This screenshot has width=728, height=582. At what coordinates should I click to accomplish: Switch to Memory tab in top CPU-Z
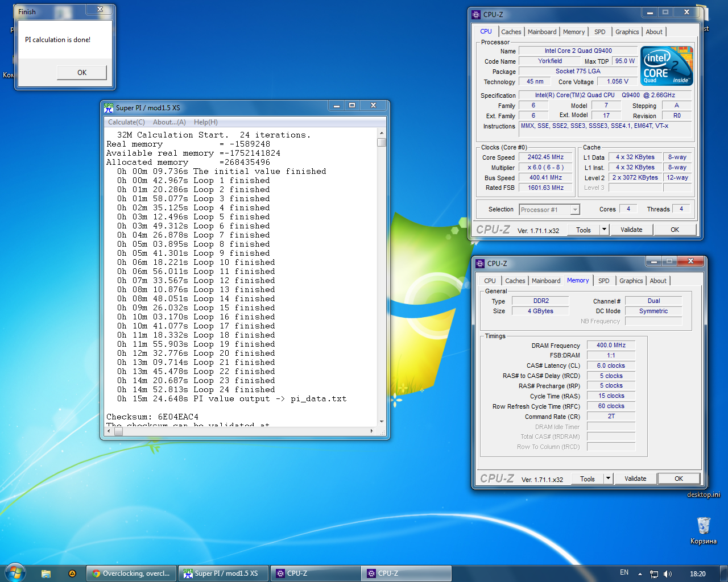click(574, 32)
